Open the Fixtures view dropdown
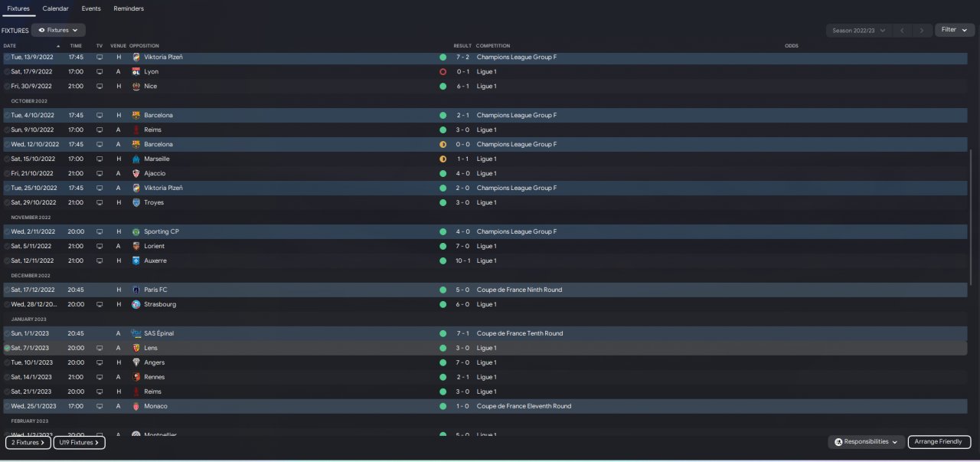The width and height of the screenshot is (980, 462). (x=58, y=31)
